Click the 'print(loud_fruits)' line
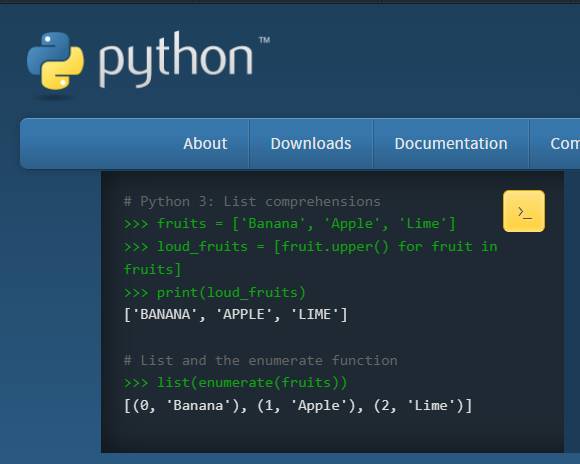 (215, 293)
